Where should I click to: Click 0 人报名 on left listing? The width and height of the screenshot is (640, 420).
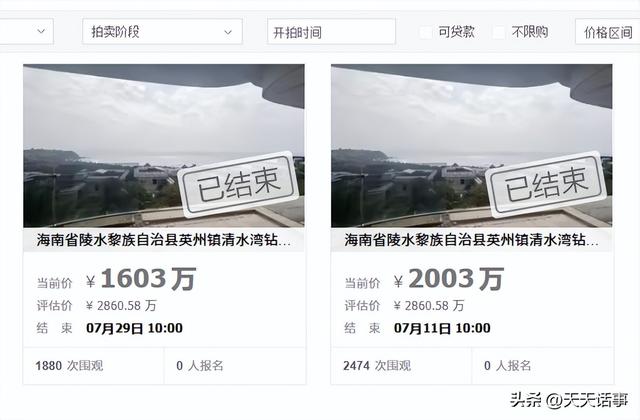point(200,365)
